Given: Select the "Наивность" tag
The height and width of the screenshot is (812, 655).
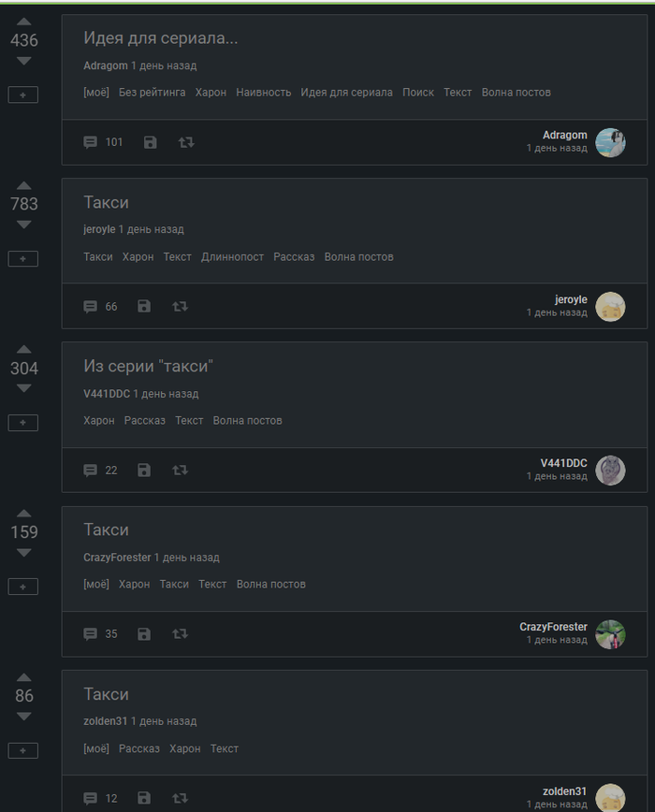Looking at the screenshot, I should point(263,93).
